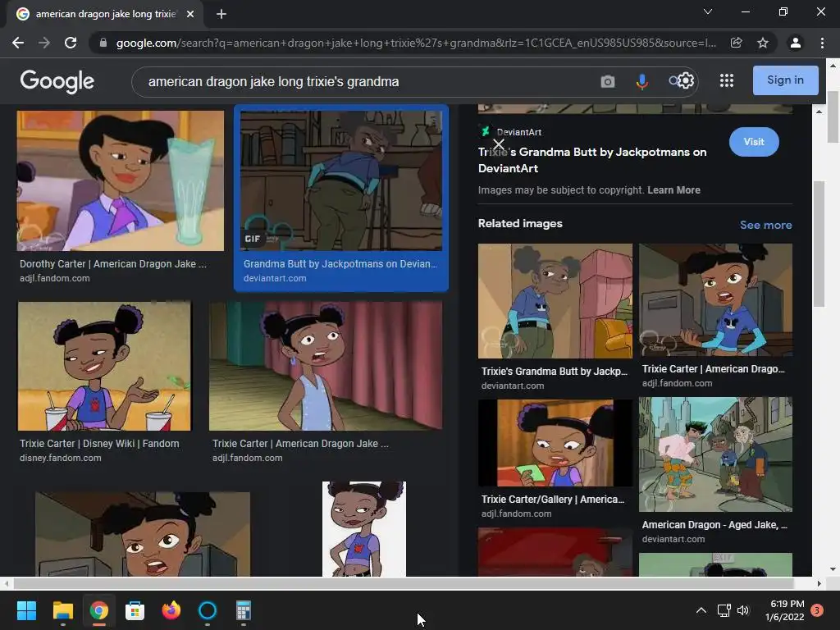The image size is (840, 630).
Task: Select the Grandma Butt GIF result
Action: [341, 180]
